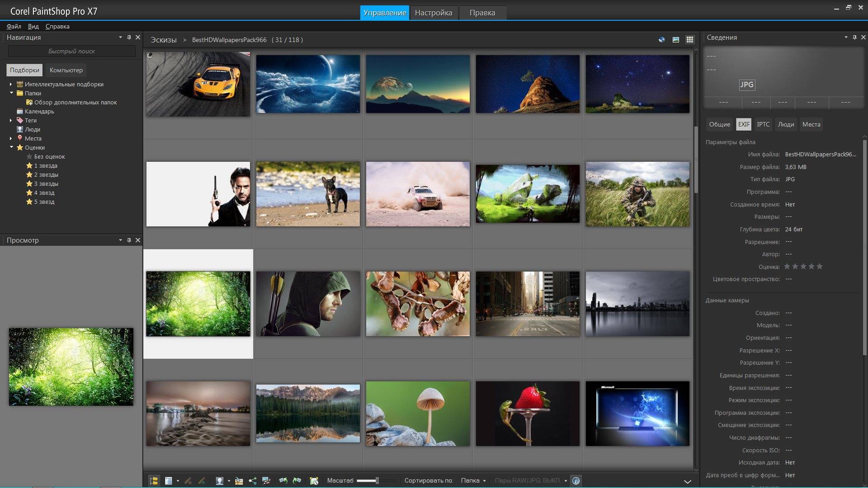This screenshot has height=488, width=868.
Task: Switch to Map mode globe icon
Action: tap(662, 40)
